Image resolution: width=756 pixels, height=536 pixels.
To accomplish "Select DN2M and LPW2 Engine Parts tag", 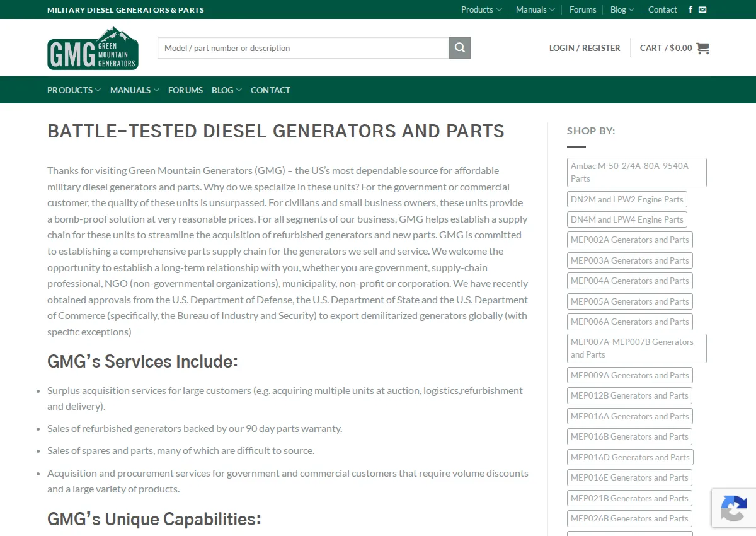I will tap(627, 199).
